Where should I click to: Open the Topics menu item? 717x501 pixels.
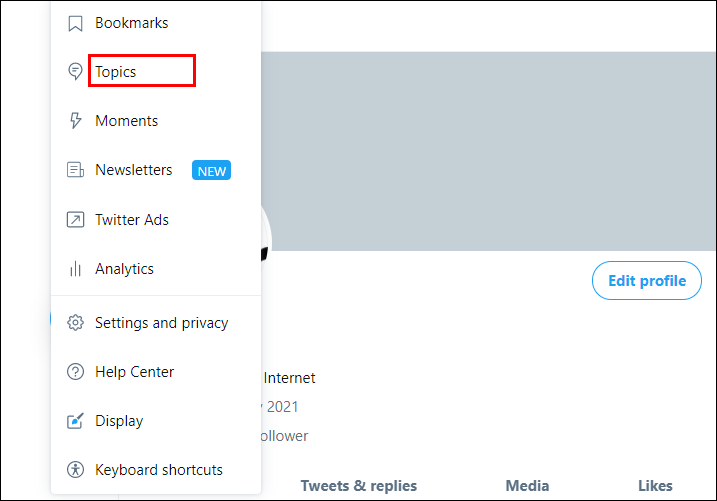116,72
